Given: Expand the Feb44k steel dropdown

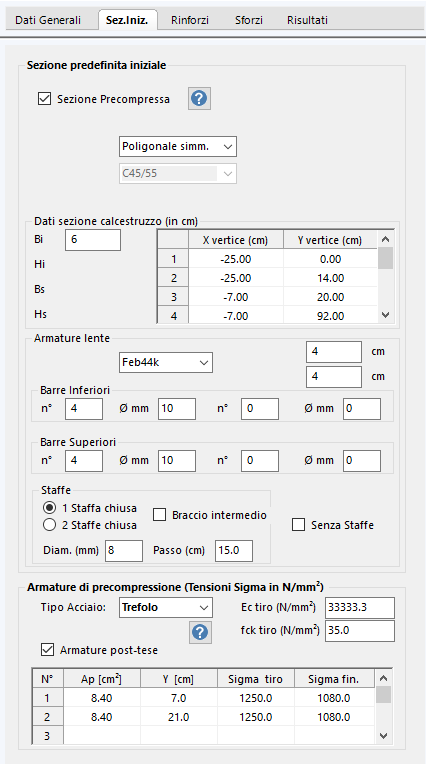Looking at the screenshot, I should pos(166,363).
